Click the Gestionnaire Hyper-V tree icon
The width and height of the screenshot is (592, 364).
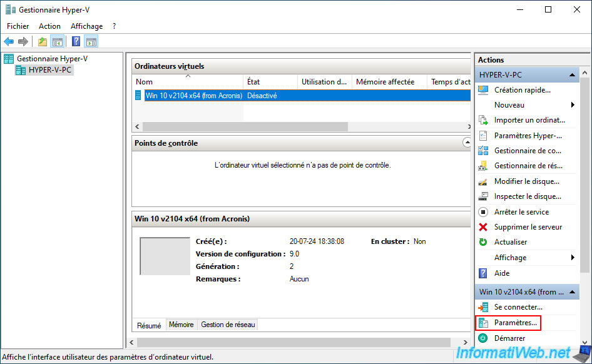tap(9, 59)
